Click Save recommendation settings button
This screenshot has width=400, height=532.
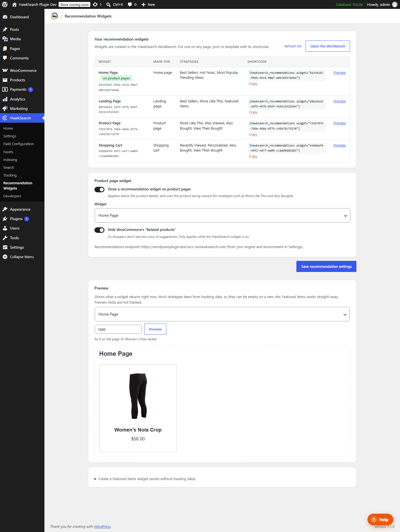(x=326, y=266)
